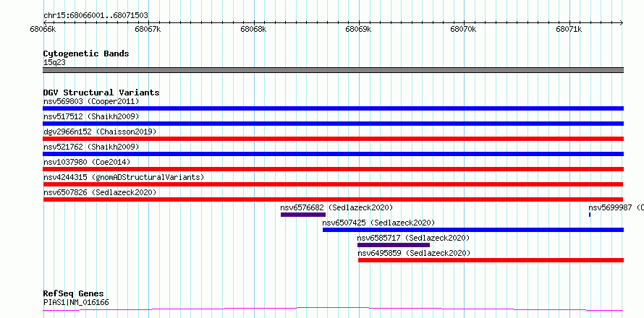
Task: Click the RefSeq Genes track title
Action: (x=73, y=294)
